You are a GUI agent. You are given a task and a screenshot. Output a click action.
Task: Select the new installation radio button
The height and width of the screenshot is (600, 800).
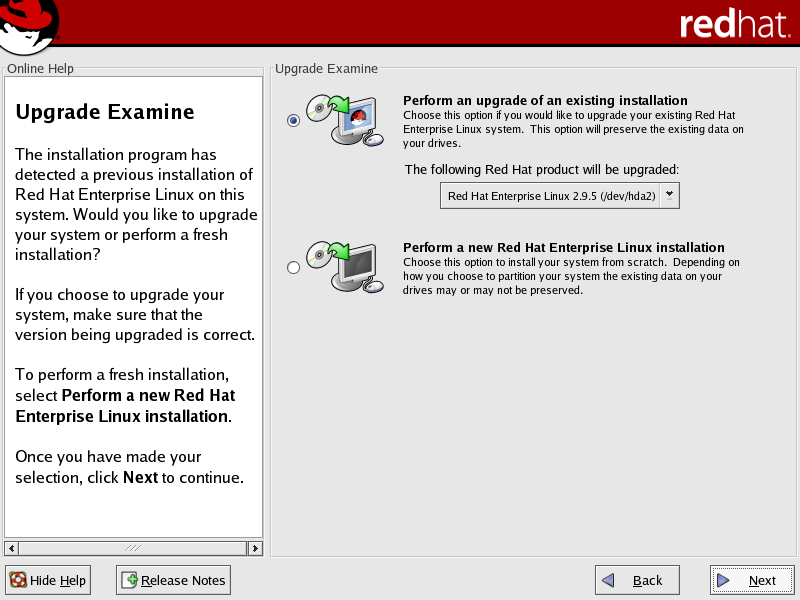293,267
